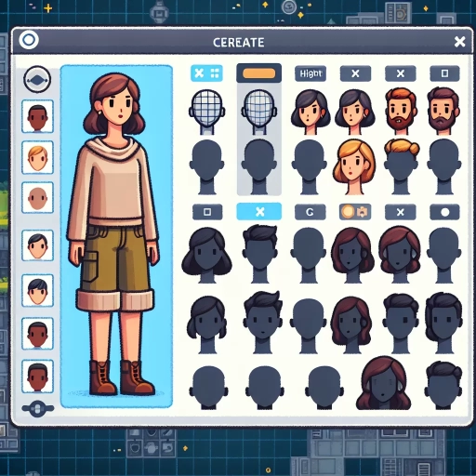The image size is (476, 476).
Task: Select the orange-bearded man head
Action: 401,111
